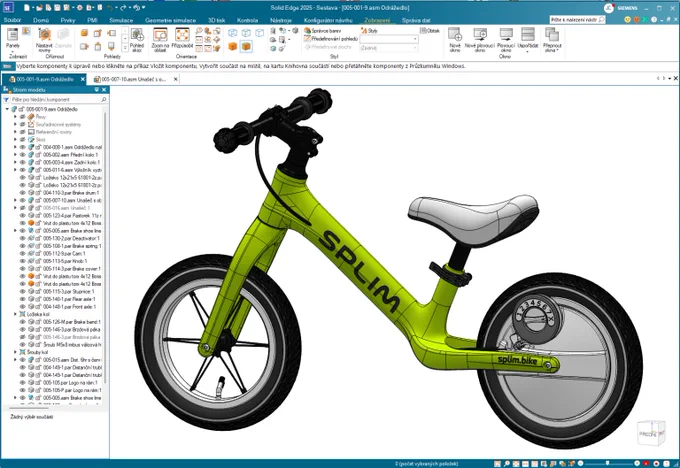This screenshot has height=468, width=680.
Task: Click the Styly styles button
Action: (x=369, y=31)
